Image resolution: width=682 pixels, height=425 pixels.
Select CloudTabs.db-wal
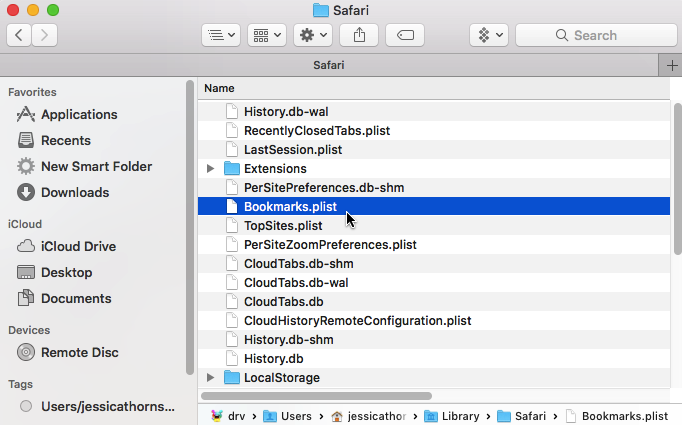434,283
